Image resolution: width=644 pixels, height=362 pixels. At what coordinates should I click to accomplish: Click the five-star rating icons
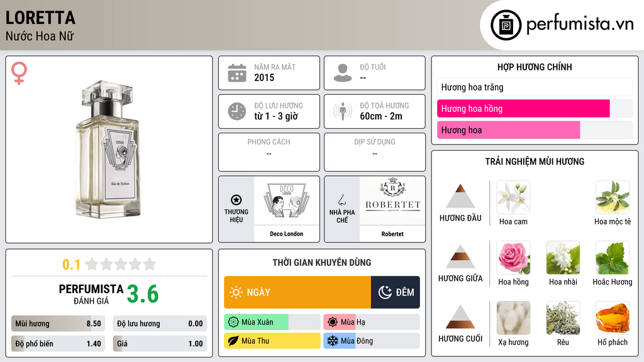coord(121,264)
